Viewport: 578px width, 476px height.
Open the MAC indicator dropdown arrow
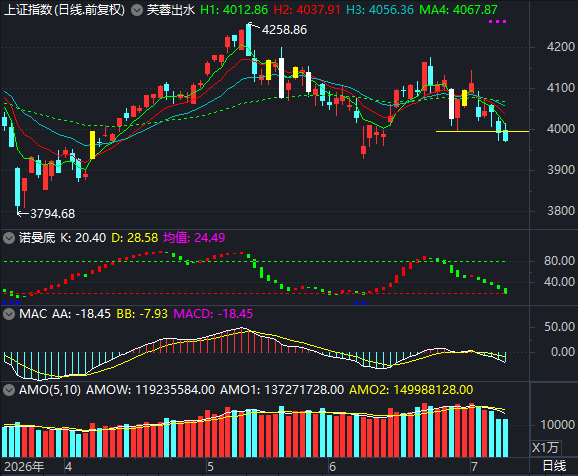pyautogui.click(x=9, y=314)
